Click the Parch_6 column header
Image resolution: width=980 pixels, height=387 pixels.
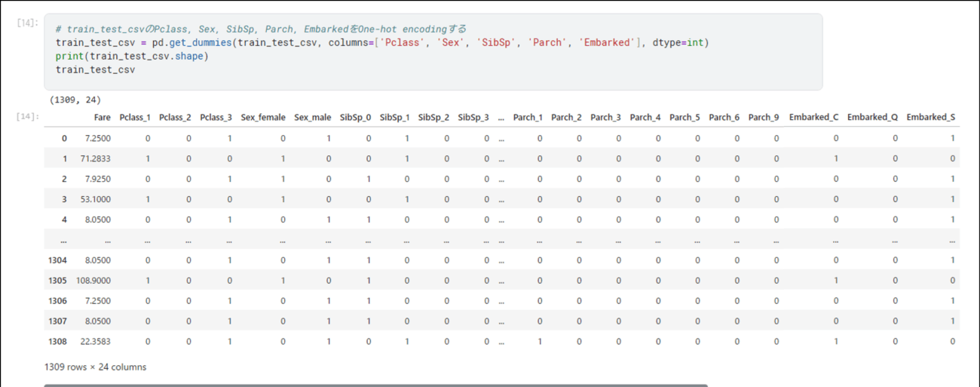pyautogui.click(x=724, y=118)
